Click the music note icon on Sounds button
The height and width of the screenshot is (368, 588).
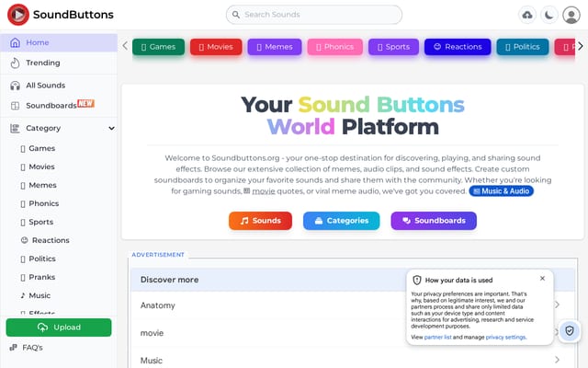coord(244,221)
